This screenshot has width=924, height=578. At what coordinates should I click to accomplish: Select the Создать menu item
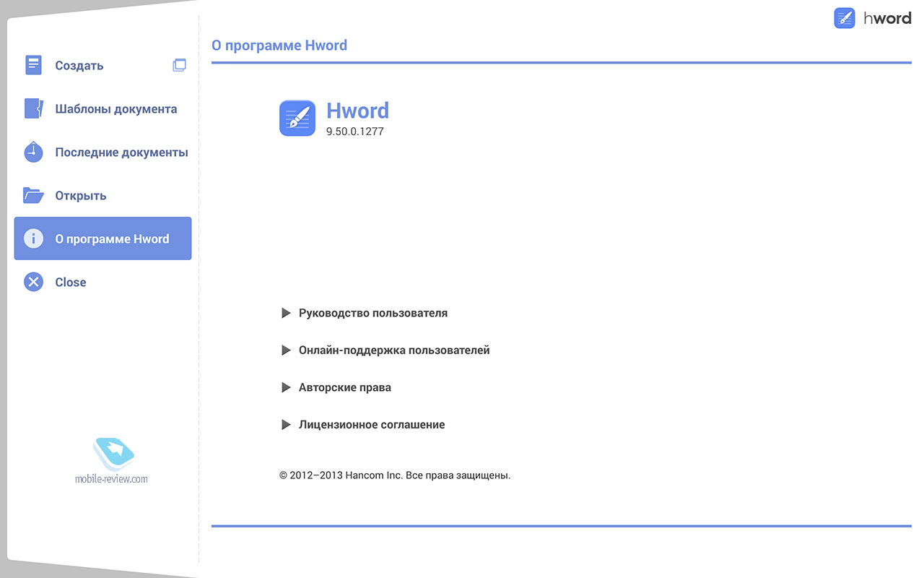(103, 65)
